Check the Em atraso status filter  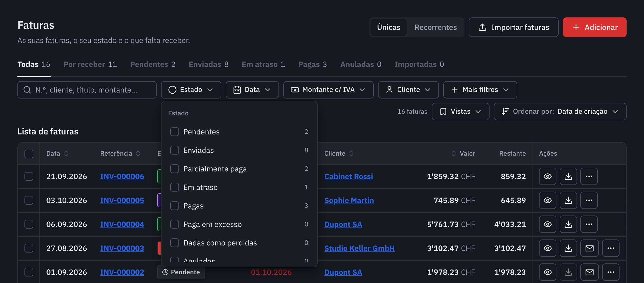click(174, 187)
